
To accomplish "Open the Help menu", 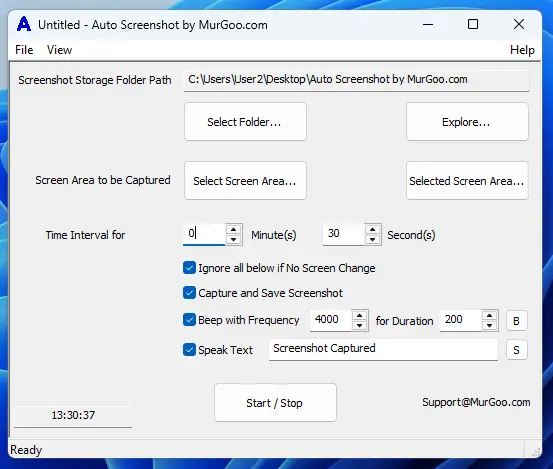I will pos(522,50).
